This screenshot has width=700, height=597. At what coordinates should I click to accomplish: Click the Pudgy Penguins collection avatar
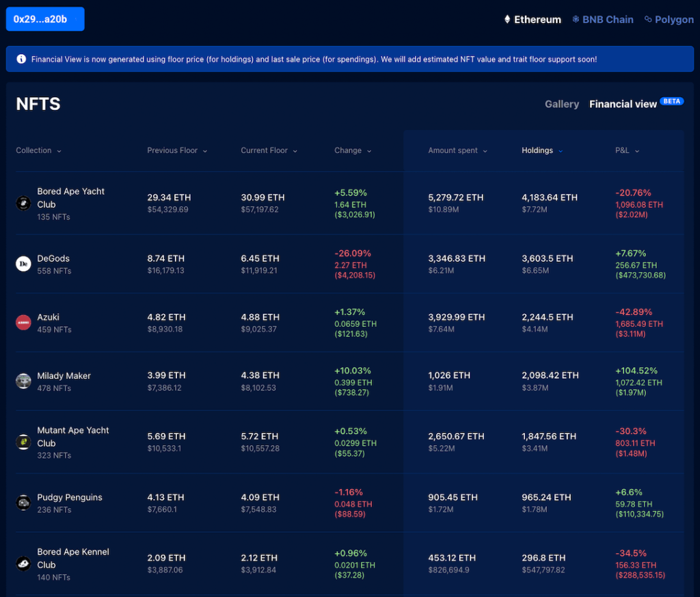[23, 503]
